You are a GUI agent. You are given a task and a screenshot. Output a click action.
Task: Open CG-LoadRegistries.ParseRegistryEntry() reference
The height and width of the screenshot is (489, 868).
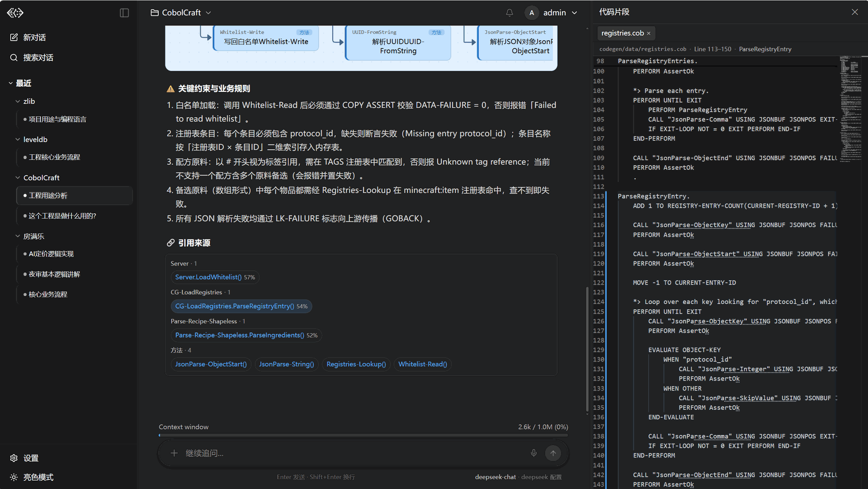click(241, 306)
